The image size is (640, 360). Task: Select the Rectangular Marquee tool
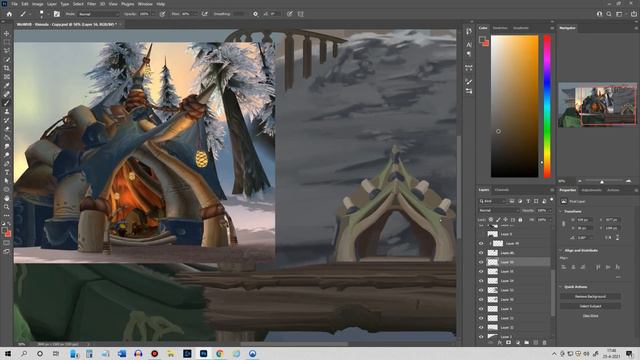(x=7, y=42)
